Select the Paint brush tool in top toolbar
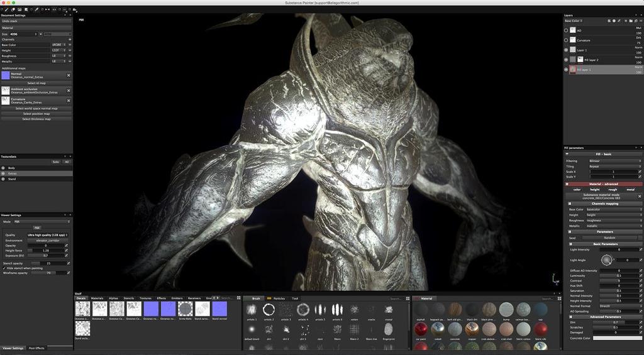Viewport: 644px width, 355px height. click(6, 9)
